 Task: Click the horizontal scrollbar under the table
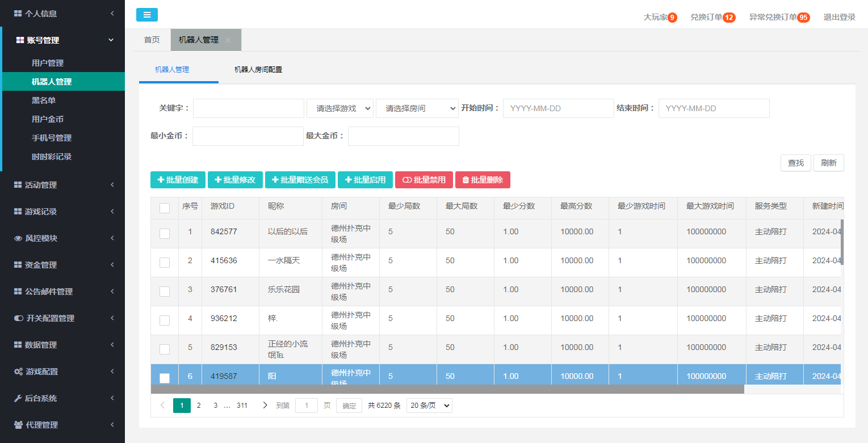click(x=447, y=389)
